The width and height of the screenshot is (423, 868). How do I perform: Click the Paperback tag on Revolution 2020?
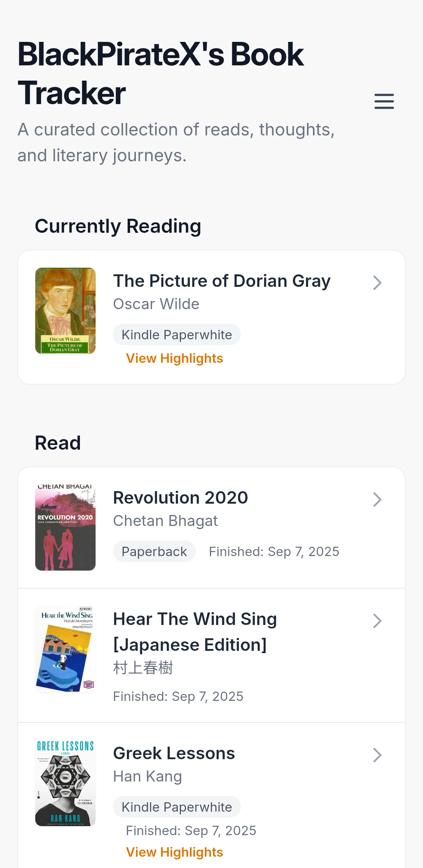tap(154, 551)
